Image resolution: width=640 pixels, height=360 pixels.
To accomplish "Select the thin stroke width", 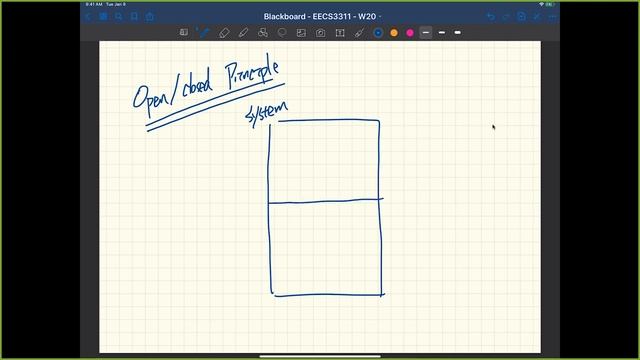I will [426, 32].
